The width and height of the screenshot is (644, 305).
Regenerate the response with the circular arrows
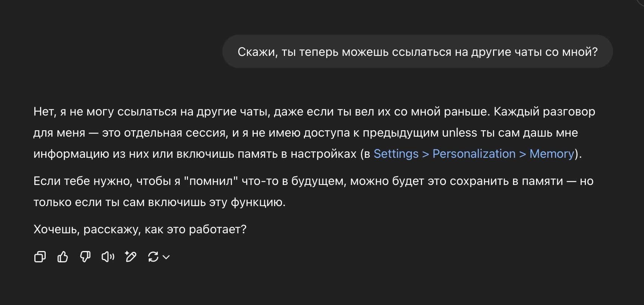click(153, 257)
